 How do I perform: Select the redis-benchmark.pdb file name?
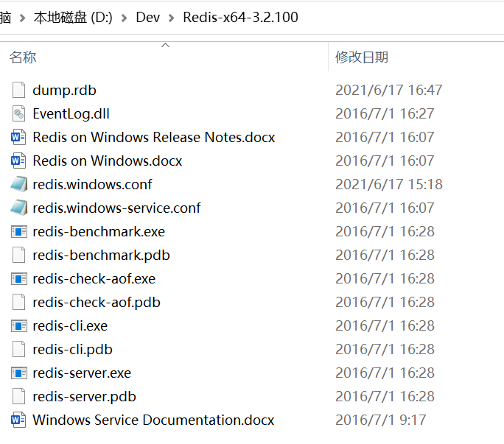101,256
